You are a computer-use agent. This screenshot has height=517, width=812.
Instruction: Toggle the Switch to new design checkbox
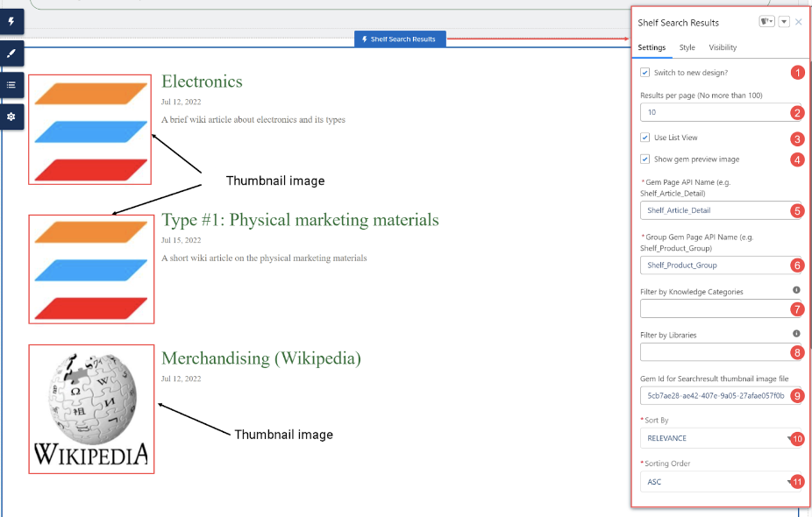pos(645,73)
